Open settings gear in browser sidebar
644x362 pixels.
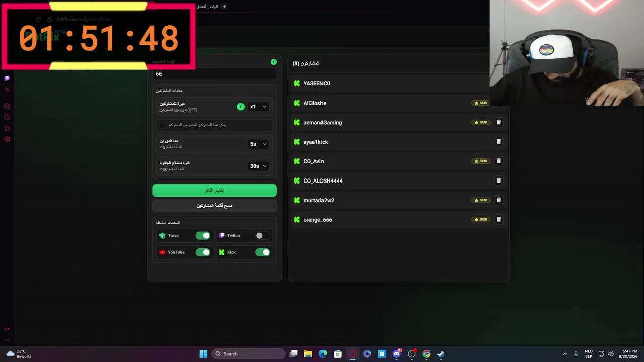pyautogui.click(x=7, y=139)
